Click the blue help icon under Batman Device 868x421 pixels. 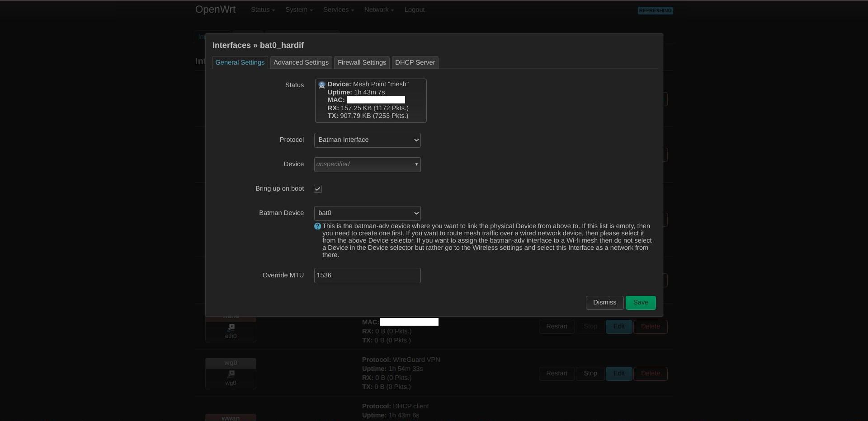pyautogui.click(x=317, y=226)
